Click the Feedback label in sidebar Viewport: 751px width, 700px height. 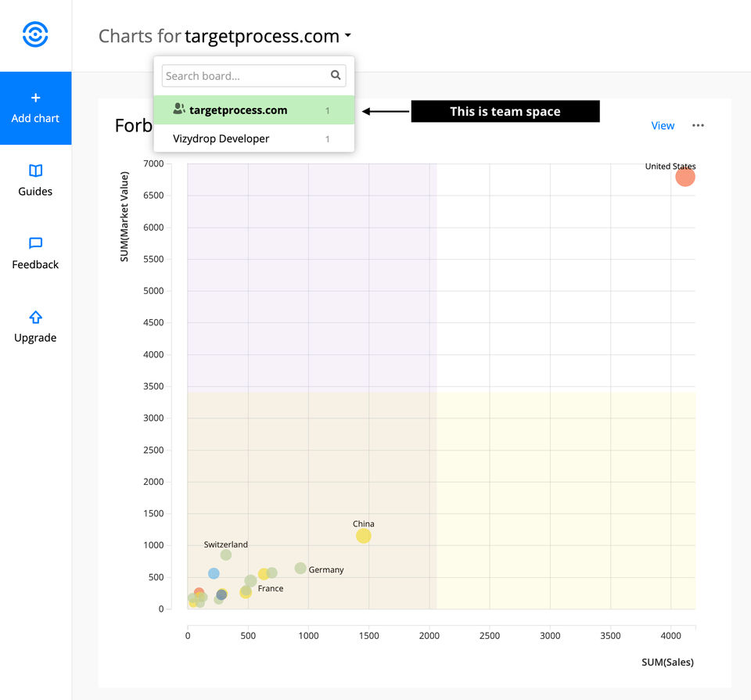tap(35, 264)
